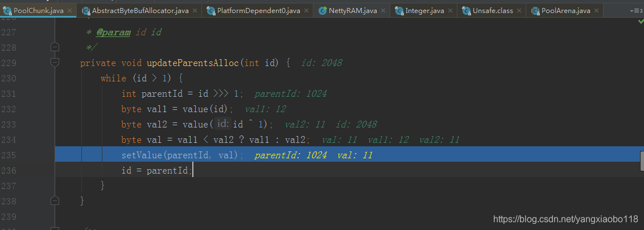
Task: Click the highlighted setValue call on line 235
Action: [x=183, y=155]
